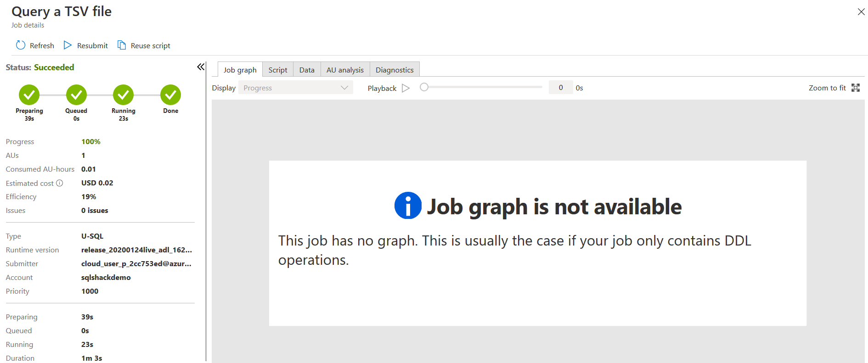Click the Zoom to fit icon
This screenshot has height=363, width=868.
click(x=856, y=88)
